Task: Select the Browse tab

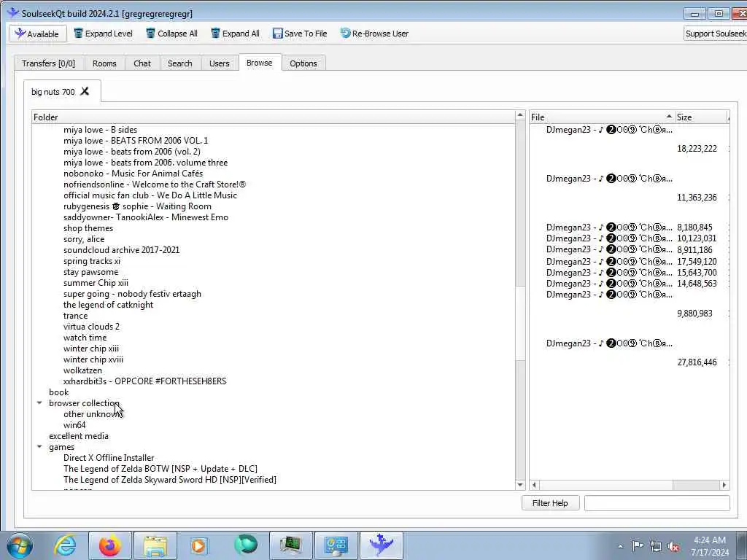Action: click(x=260, y=63)
